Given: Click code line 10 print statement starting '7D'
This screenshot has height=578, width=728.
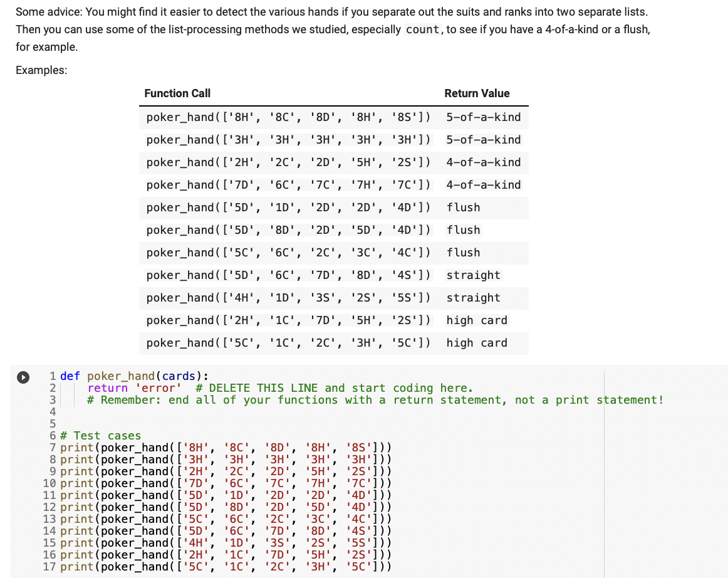Looking at the screenshot, I should click(x=226, y=483).
